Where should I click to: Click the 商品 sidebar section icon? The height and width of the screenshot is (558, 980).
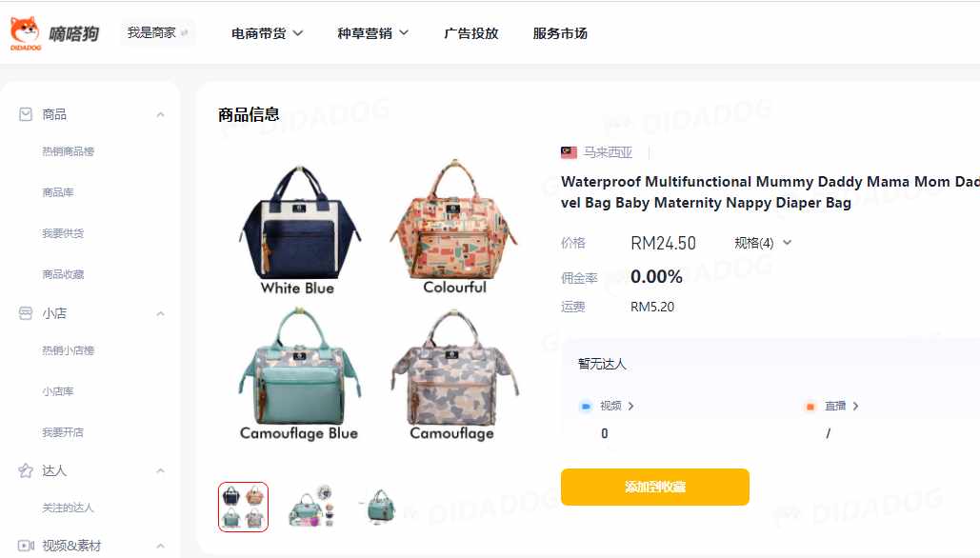26,114
